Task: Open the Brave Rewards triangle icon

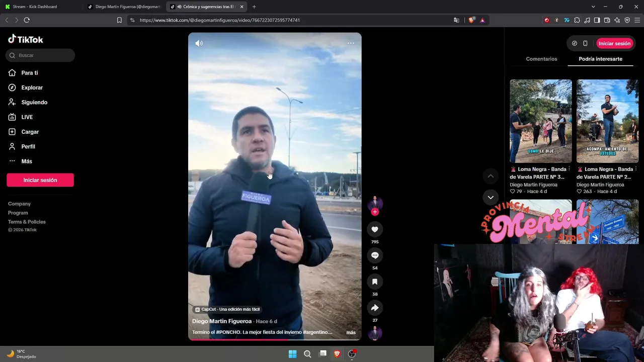Action: tap(482, 20)
